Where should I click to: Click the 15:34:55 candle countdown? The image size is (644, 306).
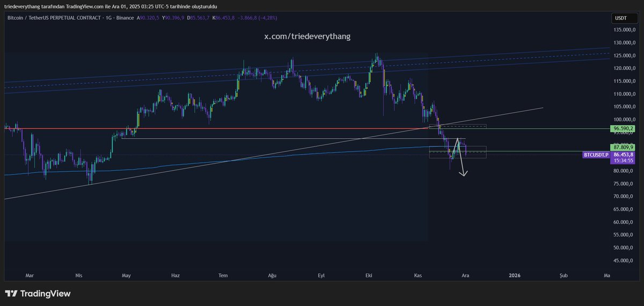[623, 160]
